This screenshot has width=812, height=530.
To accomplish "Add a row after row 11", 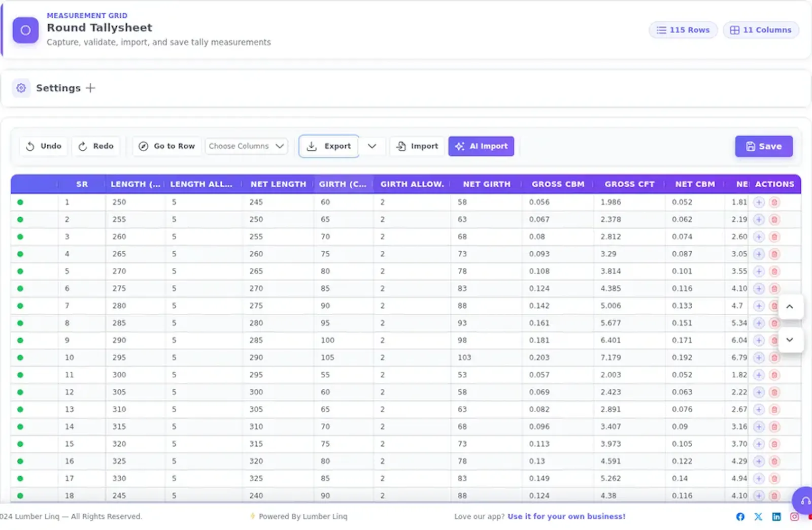I will [x=759, y=375].
